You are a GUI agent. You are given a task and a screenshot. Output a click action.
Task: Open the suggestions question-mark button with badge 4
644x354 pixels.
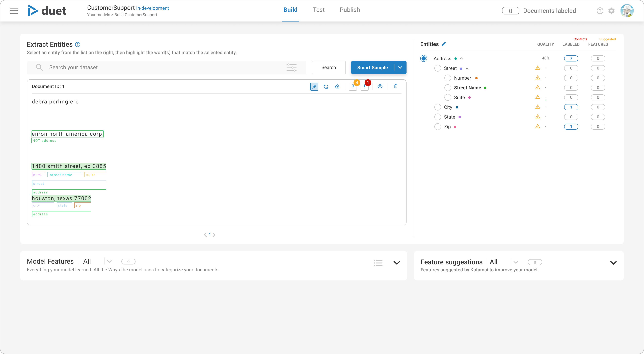(x=353, y=87)
